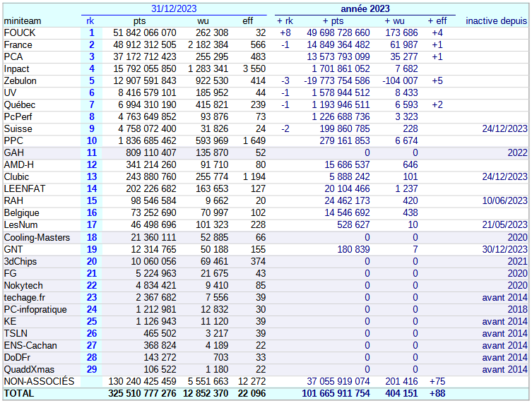Click the NON-ASSOCIÉS row label
Viewport: 532px width, 403px height.
pos(39,381)
